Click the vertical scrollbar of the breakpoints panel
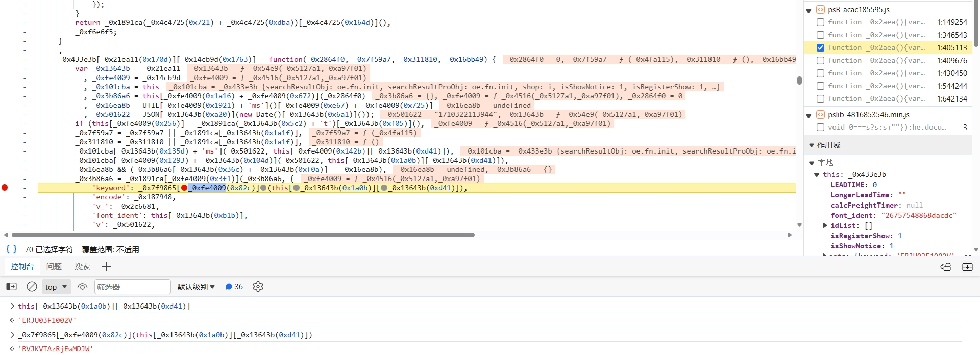The width and height of the screenshot is (980, 355). pos(976,24)
